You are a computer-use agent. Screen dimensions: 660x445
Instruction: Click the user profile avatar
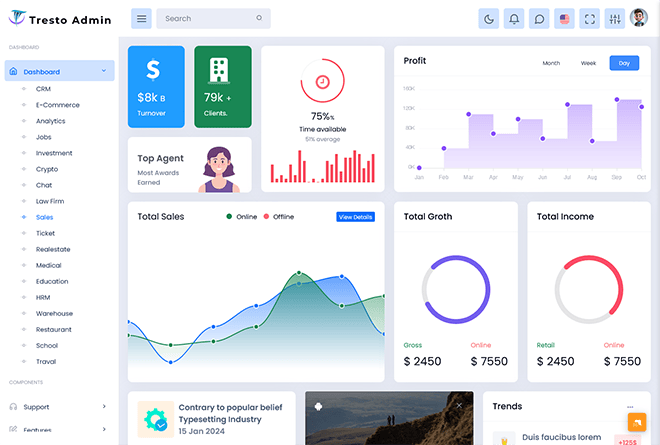click(640, 18)
